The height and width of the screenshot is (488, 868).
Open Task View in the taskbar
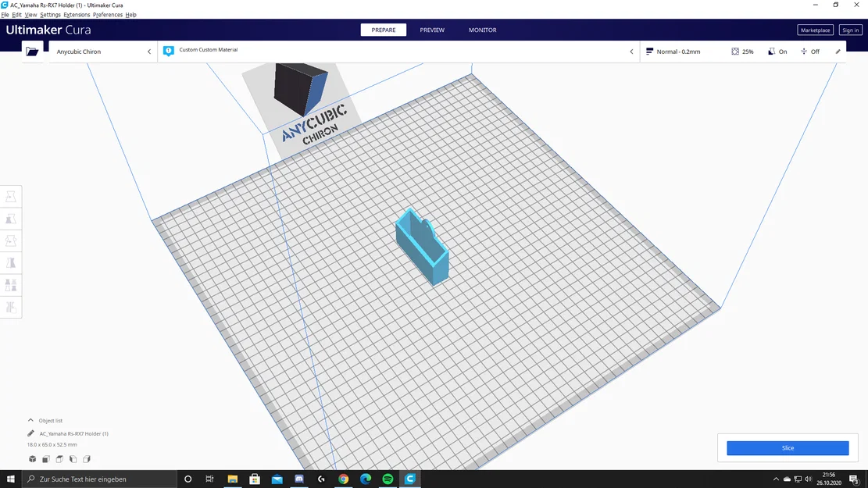coord(209,479)
